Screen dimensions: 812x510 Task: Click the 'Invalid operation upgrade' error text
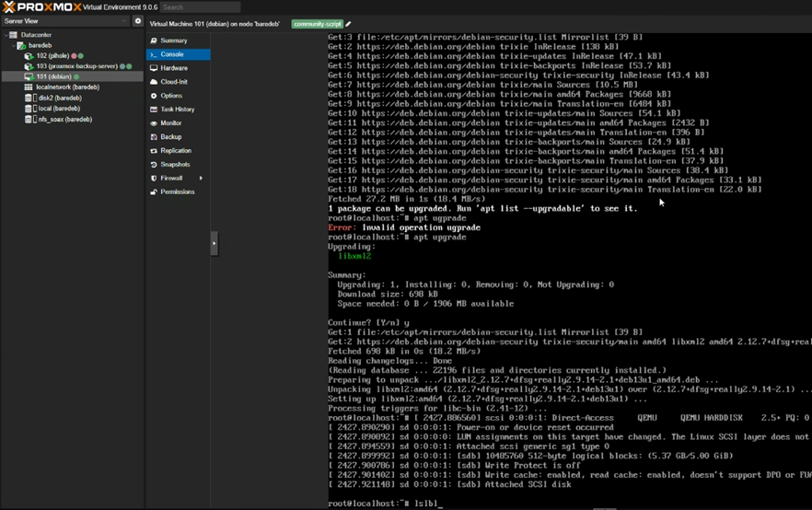pyautogui.click(x=421, y=227)
